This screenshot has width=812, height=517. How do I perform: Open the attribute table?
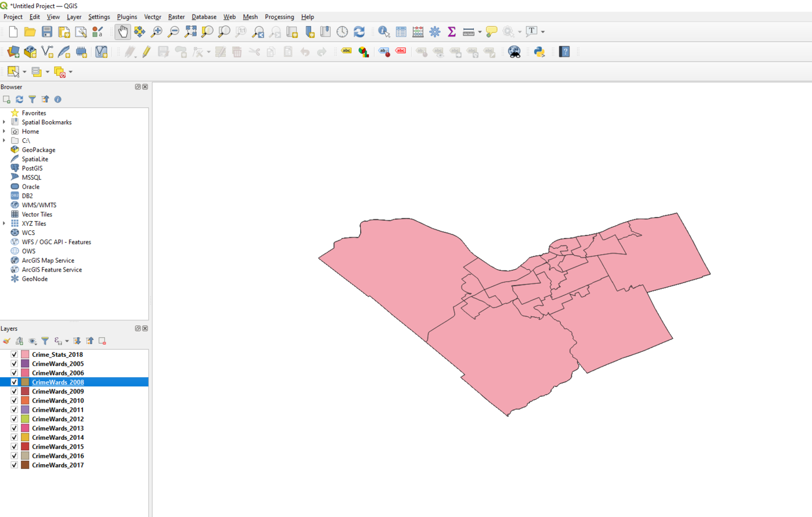401,32
